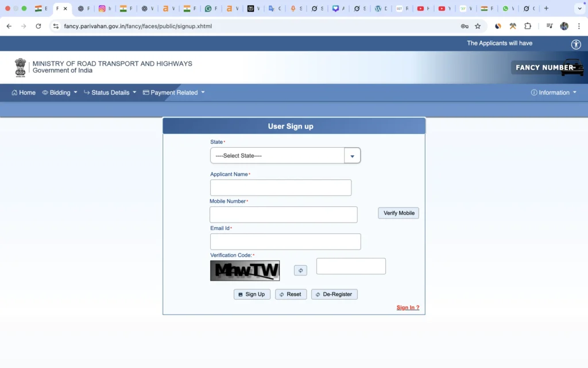Viewport: 588px width, 368px height.
Task: Click the Verify Mobile button
Action: 398,213
